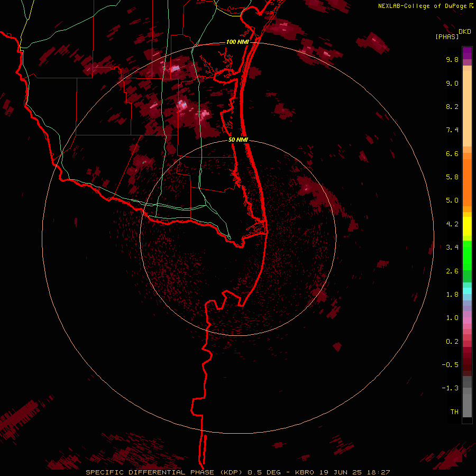Screen dimensions: 476x476
Task: Select the 4.2 scale value
Action: pyautogui.click(x=452, y=224)
